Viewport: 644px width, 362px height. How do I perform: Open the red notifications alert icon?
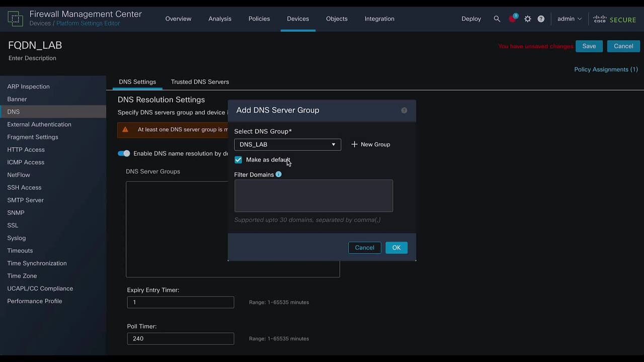pos(512,19)
